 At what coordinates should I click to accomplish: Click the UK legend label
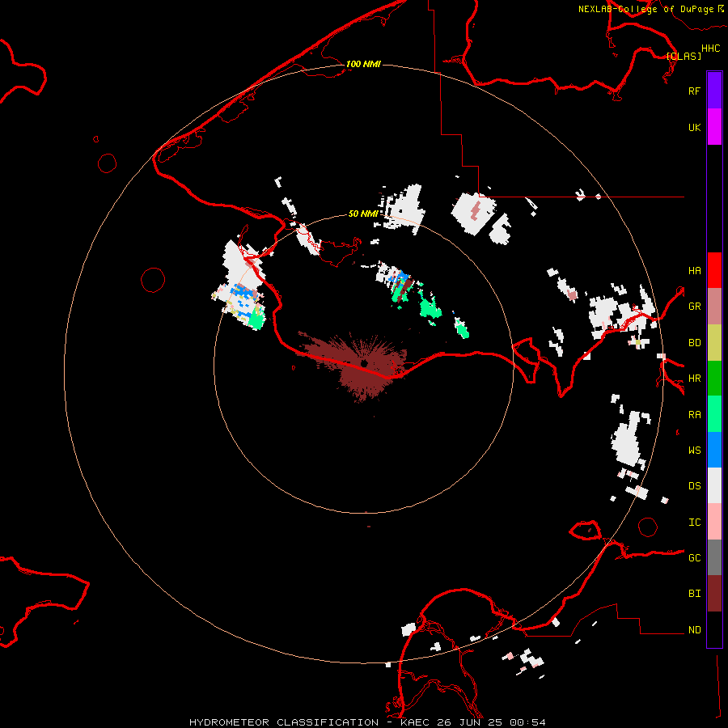tap(694, 127)
